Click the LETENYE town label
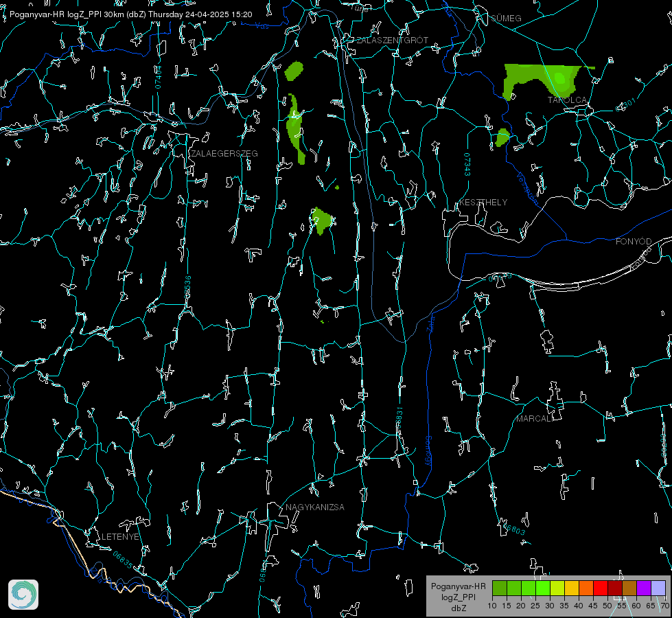 coord(120,537)
